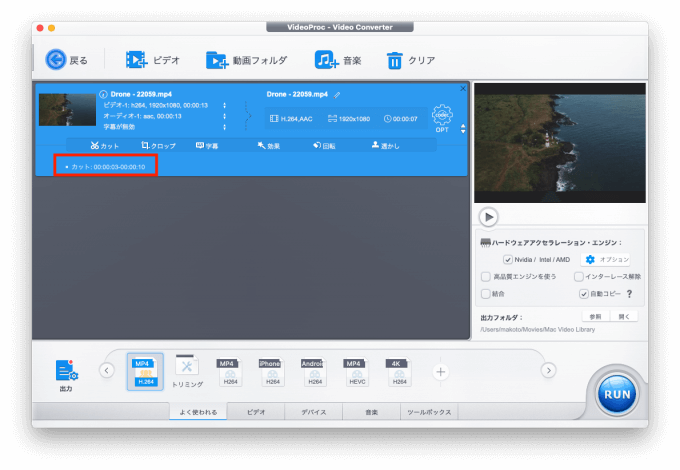
Task: Rename output file with the pencil icon
Action: (337, 95)
